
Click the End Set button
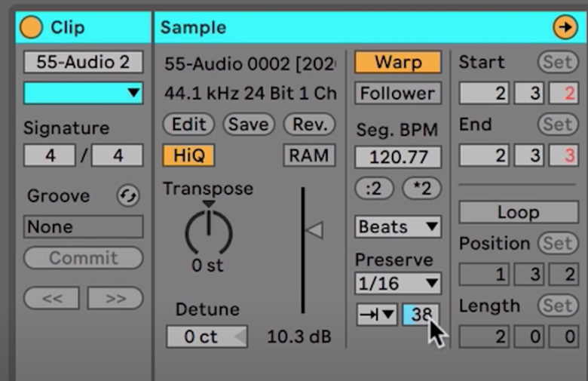[558, 124]
